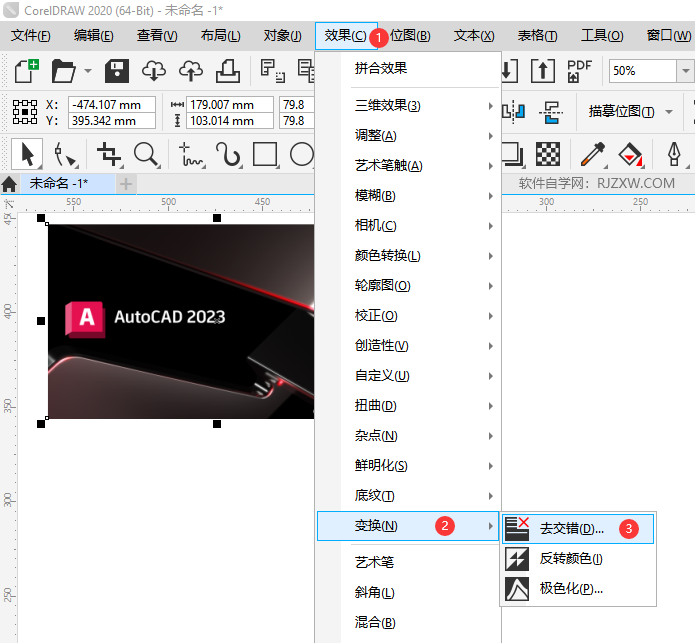
Task: Add a new document tab with plus
Action: tap(126, 184)
